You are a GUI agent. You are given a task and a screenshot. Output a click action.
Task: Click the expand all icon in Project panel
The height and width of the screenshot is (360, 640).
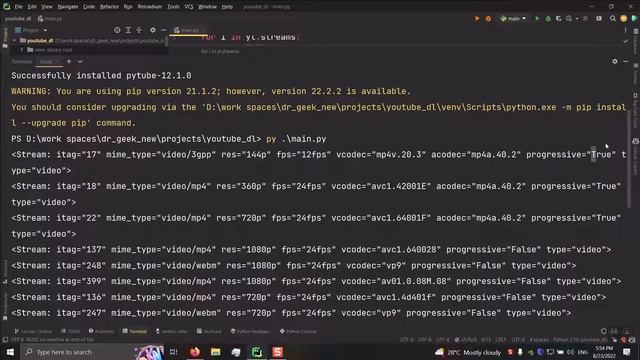128,30
